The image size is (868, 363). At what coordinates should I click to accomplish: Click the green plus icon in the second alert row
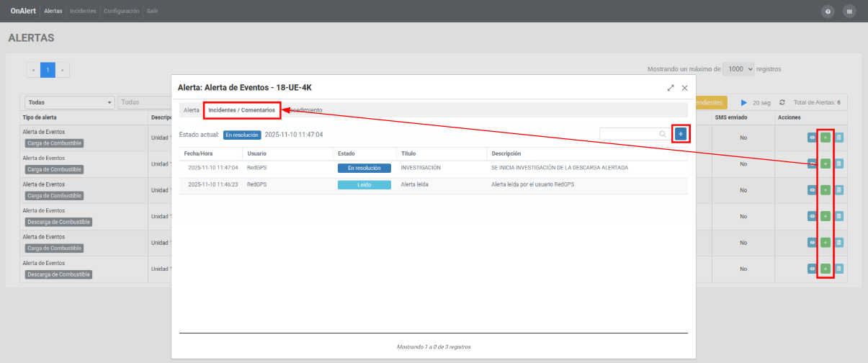[x=826, y=163]
